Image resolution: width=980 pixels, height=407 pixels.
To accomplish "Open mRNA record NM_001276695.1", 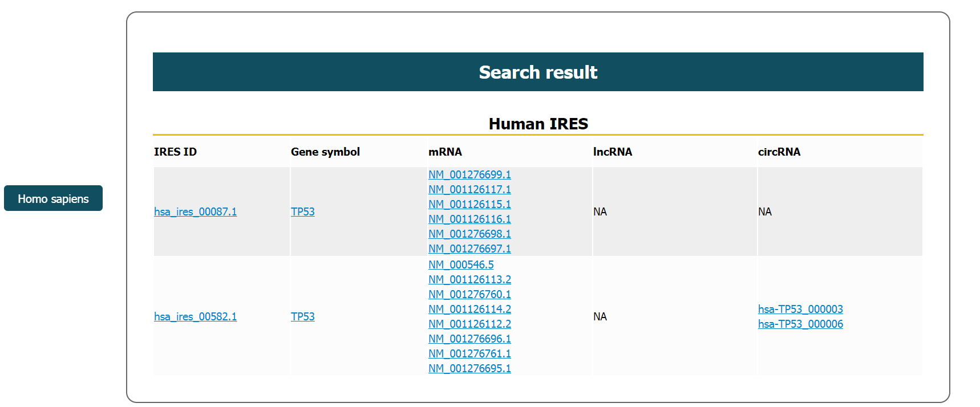I will click(x=469, y=368).
